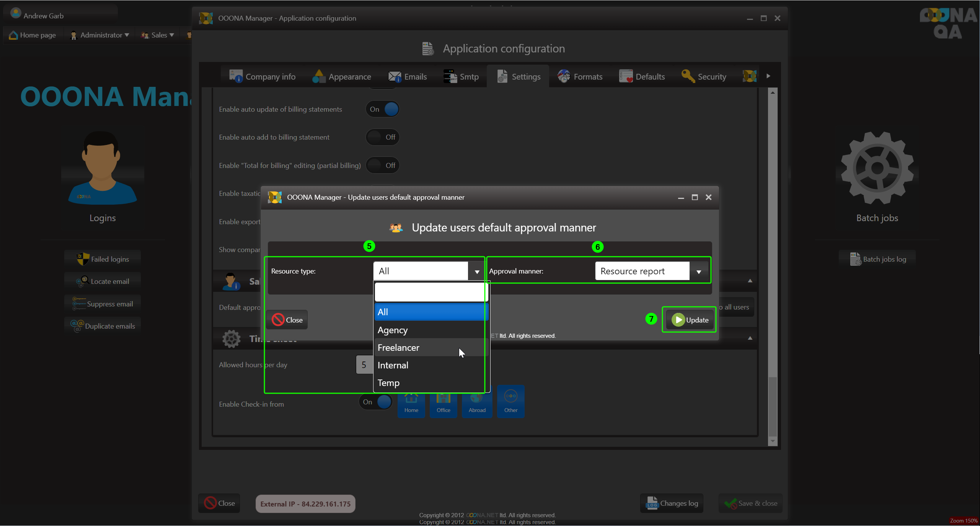
Task: Open the Approval manner dropdown arrow
Action: (699, 272)
